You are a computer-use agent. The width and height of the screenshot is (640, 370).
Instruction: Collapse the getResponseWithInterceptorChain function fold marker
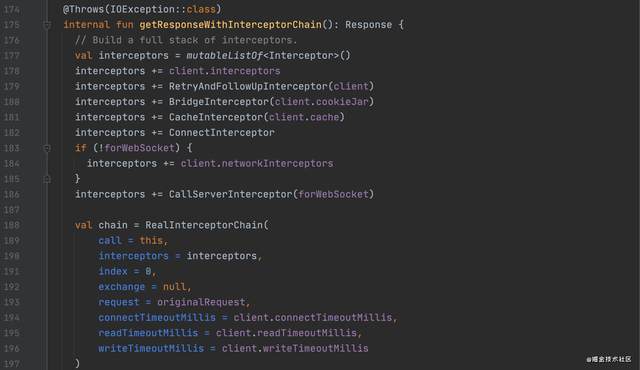pyautogui.click(x=47, y=25)
